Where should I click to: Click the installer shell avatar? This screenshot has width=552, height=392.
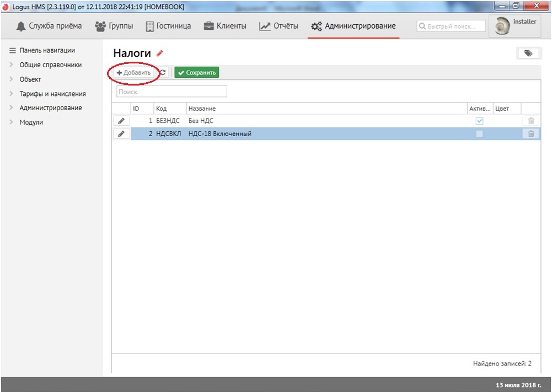[x=502, y=26]
